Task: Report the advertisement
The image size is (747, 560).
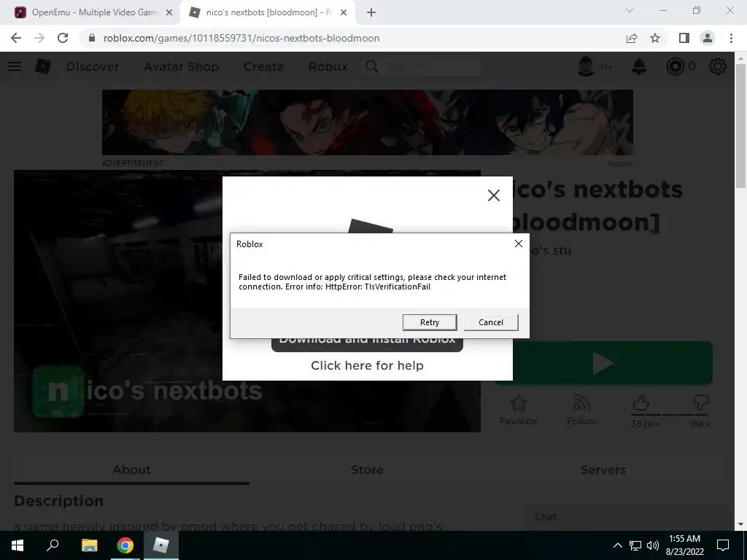Action: [620, 163]
